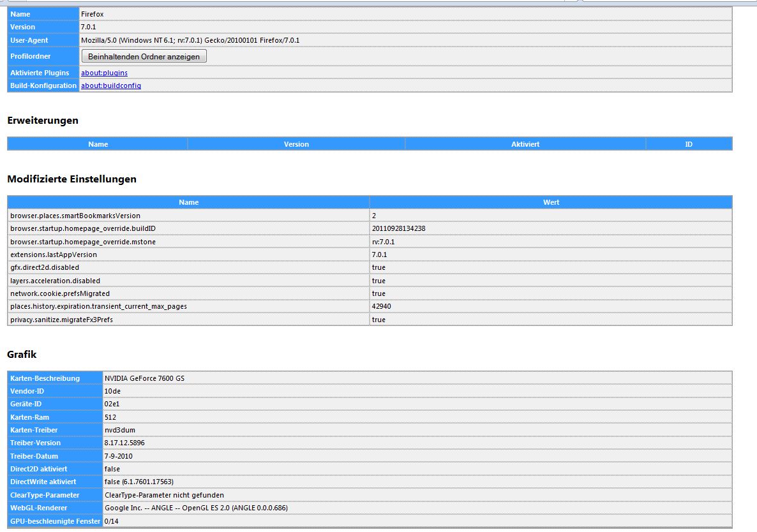Click the 'ClearType-Parameter nicht gefunden' text

164,495
